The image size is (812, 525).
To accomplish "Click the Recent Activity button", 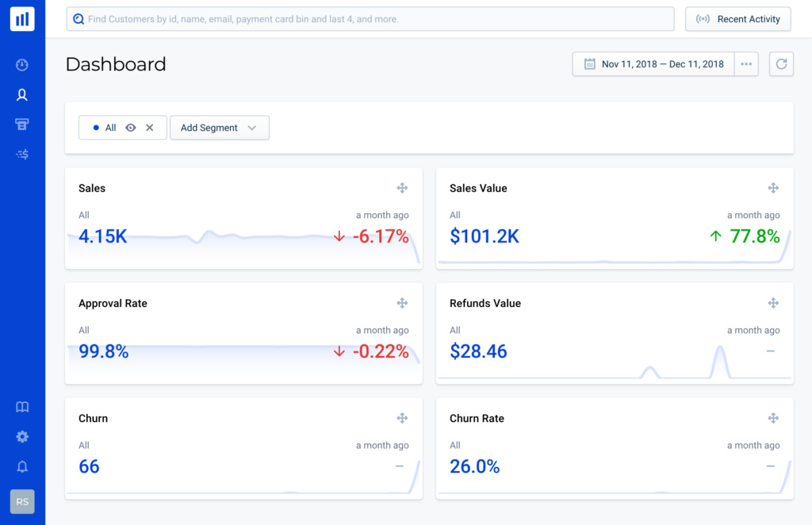I will click(x=737, y=19).
